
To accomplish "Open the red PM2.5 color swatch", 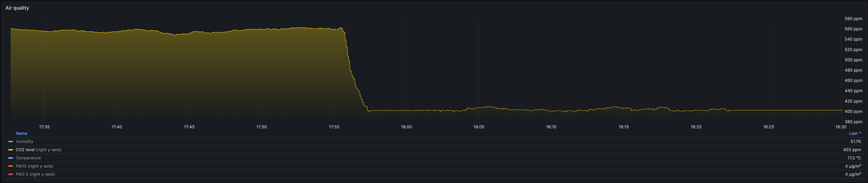I will click(x=10, y=174).
